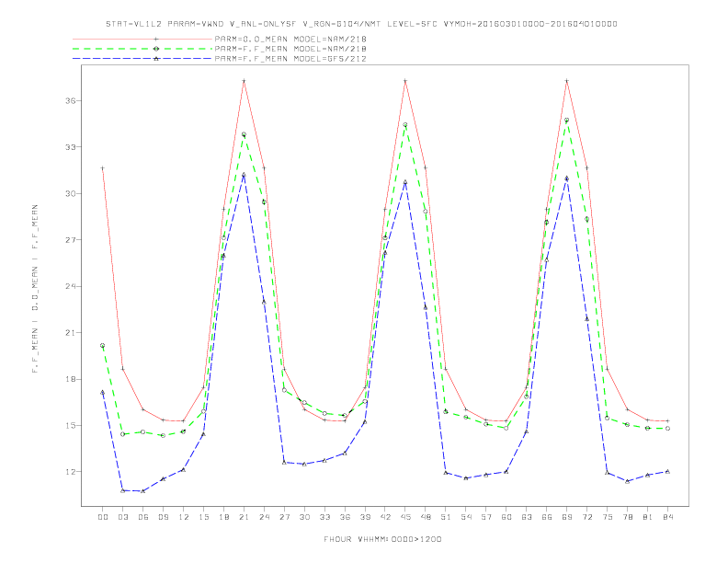Click x-axis forecast hour label 24
This screenshot has height=563, width=728.
264,517
